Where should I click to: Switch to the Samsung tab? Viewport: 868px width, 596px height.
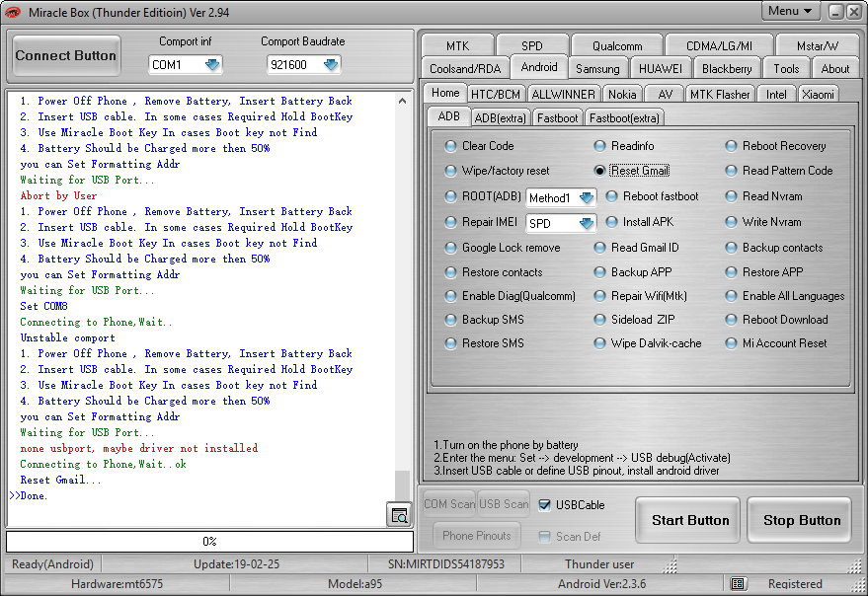pyautogui.click(x=597, y=69)
